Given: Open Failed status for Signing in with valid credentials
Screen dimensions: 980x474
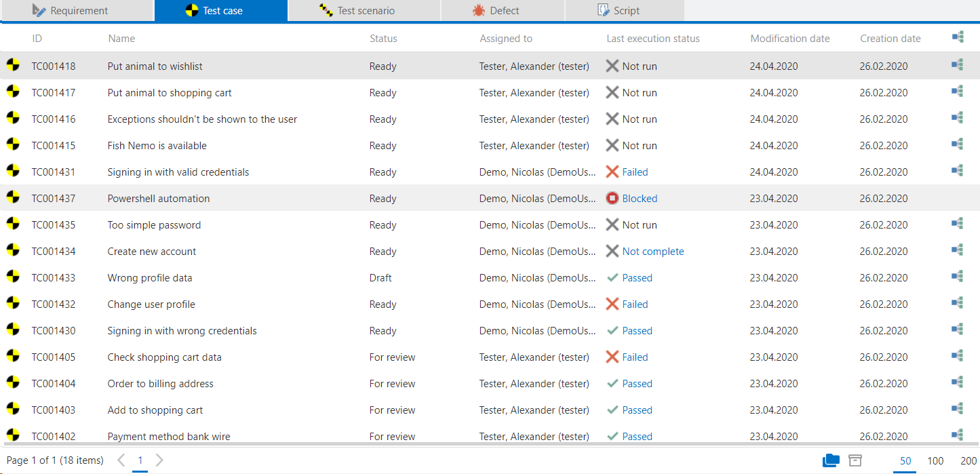Looking at the screenshot, I should pyautogui.click(x=635, y=172).
